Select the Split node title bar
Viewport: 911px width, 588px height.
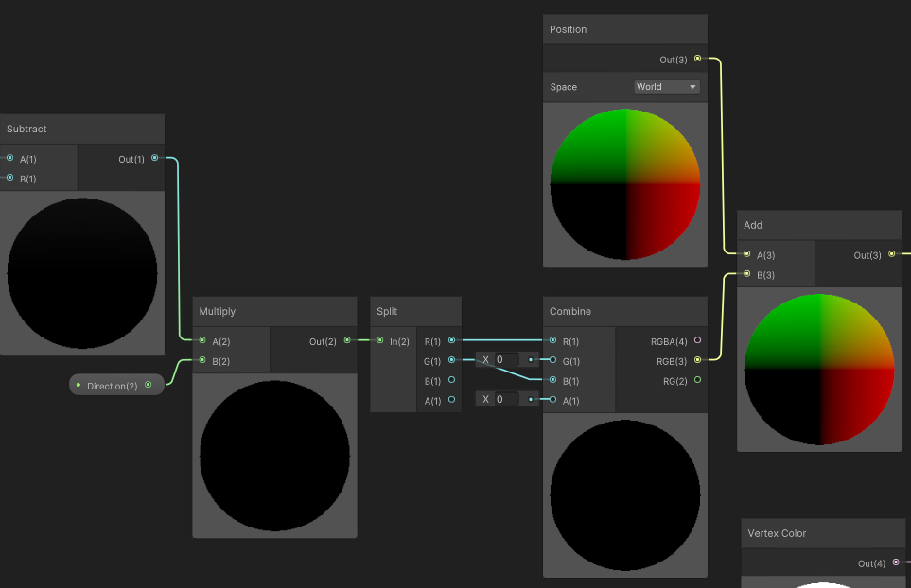(x=416, y=311)
